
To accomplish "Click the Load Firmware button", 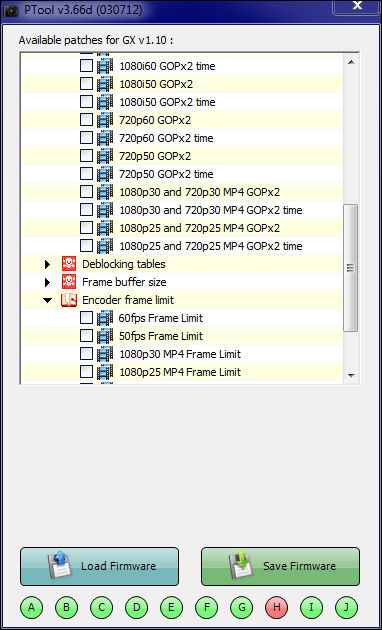I will coord(99,566).
